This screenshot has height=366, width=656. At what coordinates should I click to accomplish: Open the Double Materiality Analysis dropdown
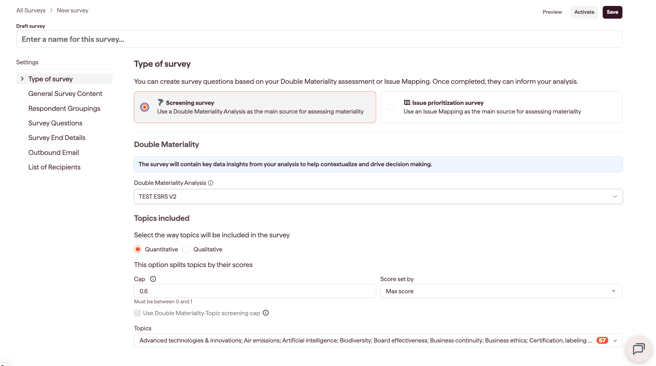click(x=378, y=197)
